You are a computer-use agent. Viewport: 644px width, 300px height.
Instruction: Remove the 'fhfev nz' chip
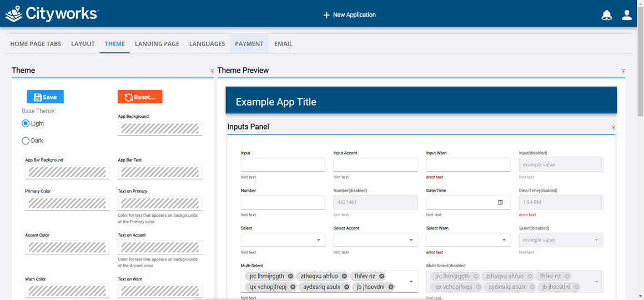[382, 276]
